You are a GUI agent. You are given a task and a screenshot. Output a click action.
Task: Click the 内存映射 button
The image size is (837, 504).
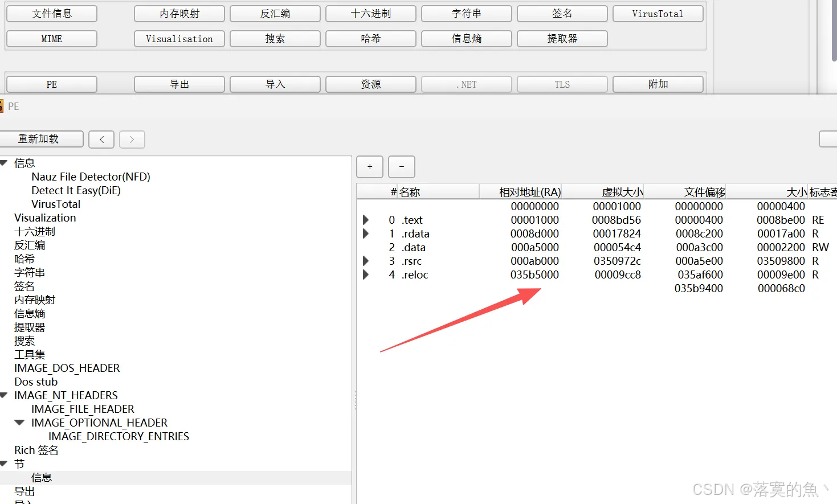[x=179, y=14]
